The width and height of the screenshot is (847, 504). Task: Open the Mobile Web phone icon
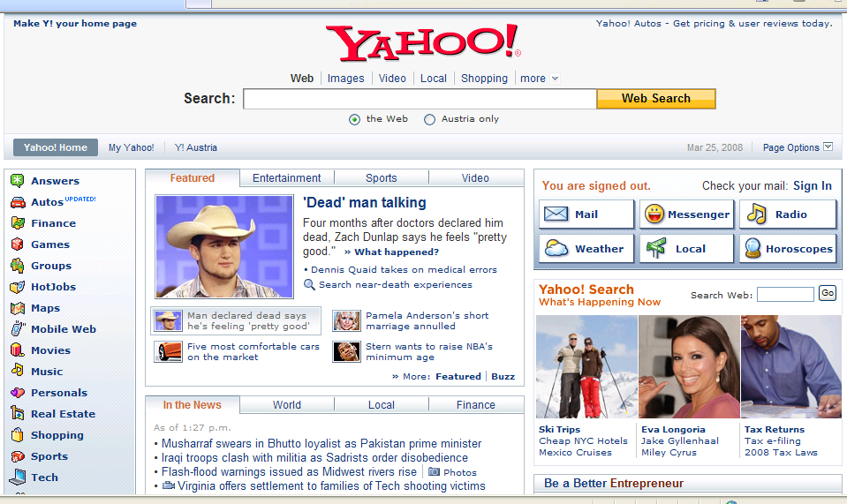coord(18,328)
